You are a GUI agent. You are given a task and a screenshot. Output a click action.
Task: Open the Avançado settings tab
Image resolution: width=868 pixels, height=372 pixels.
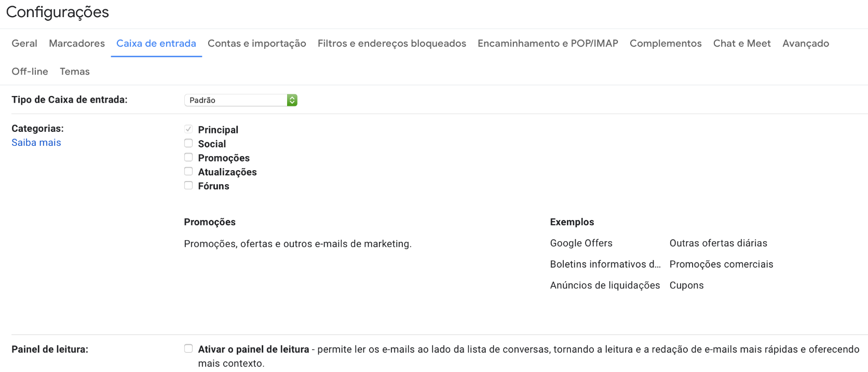pos(806,44)
